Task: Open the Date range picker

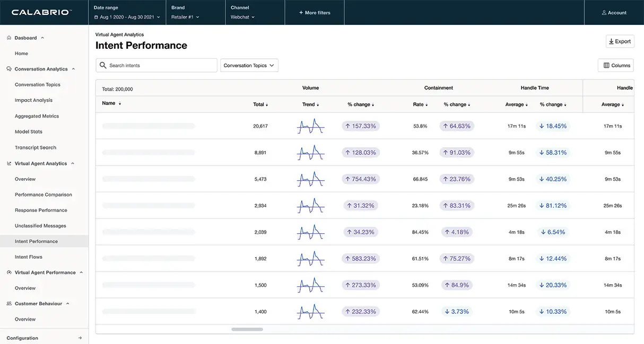Action: coord(127,17)
